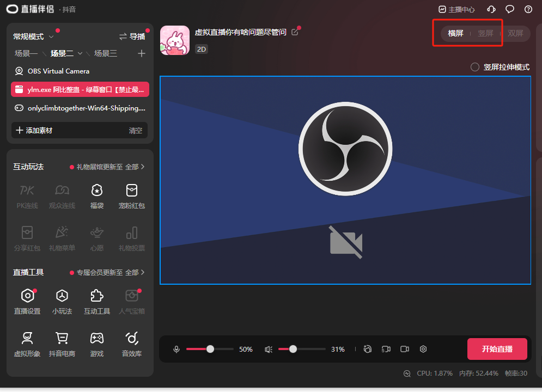The height and width of the screenshot is (392, 542).
Task: Expand 互动玩法 全部 list
Action: tap(135, 167)
